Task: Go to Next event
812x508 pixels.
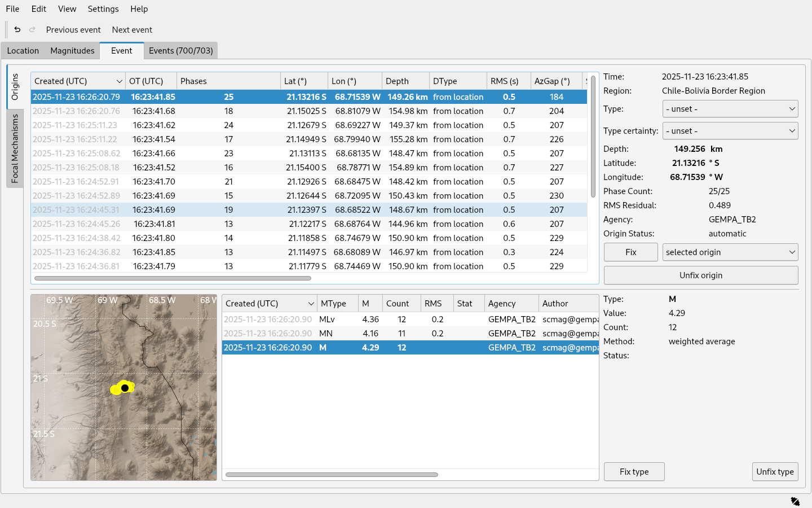Action: pos(132,30)
